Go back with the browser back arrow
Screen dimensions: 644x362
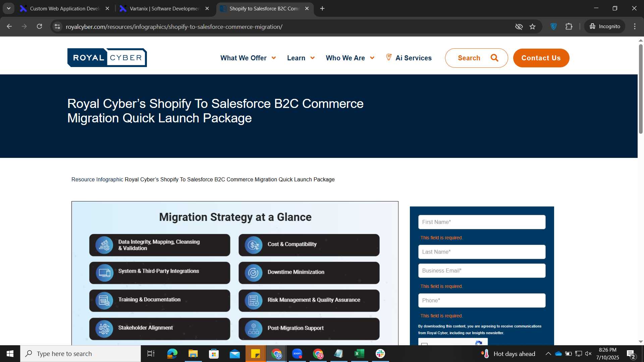click(x=9, y=26)
